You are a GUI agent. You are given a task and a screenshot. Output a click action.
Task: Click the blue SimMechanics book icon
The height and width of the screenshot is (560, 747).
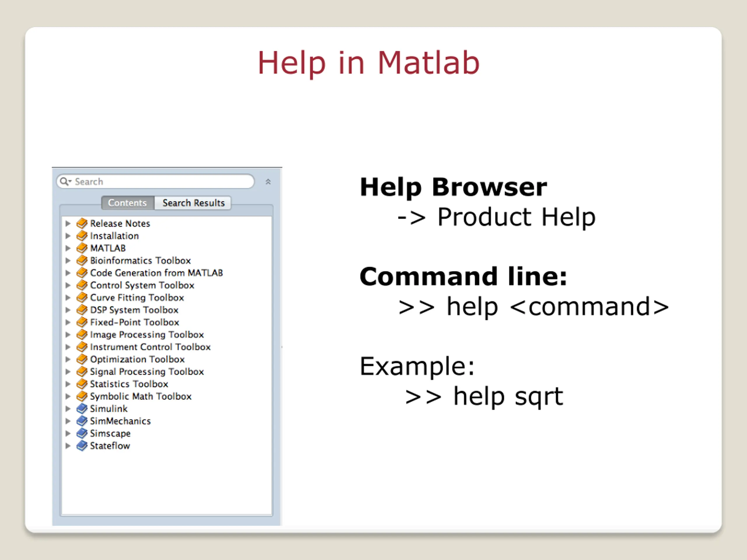pyautogui.click(x=82, y=421)
